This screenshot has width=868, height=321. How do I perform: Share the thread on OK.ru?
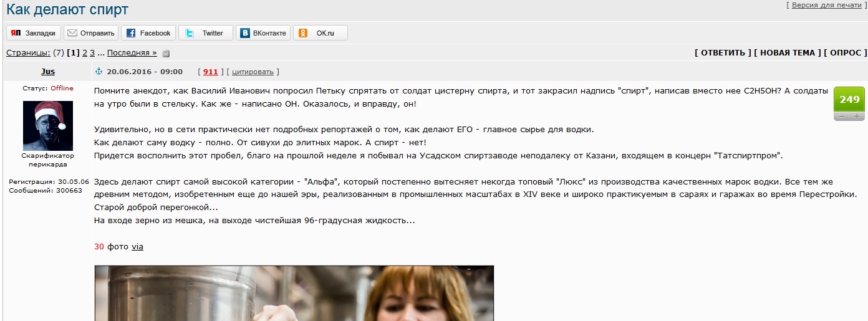(321, 33)
